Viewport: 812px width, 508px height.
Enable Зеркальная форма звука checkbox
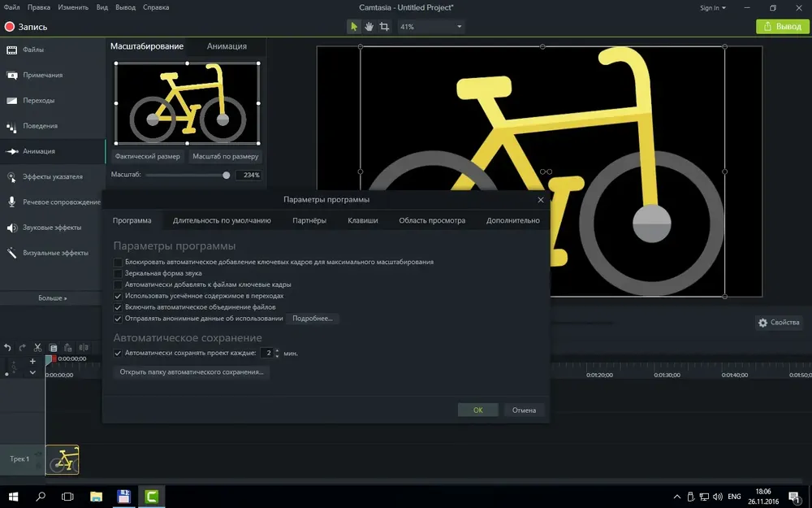118,273
